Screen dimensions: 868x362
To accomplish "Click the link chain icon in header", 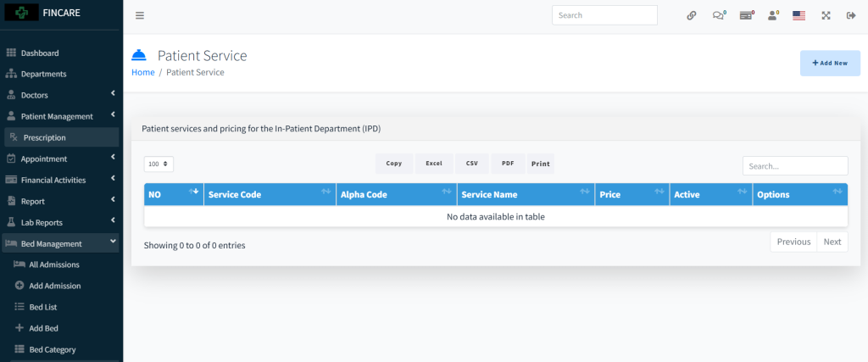I will (692, 15).
